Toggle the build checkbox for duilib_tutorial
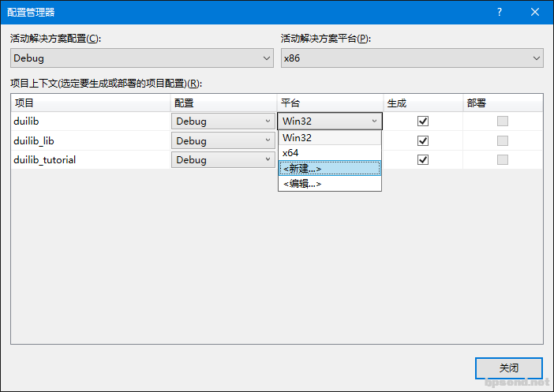The height and width of the screenshot is (392, 554). click(x=423, y=159)
